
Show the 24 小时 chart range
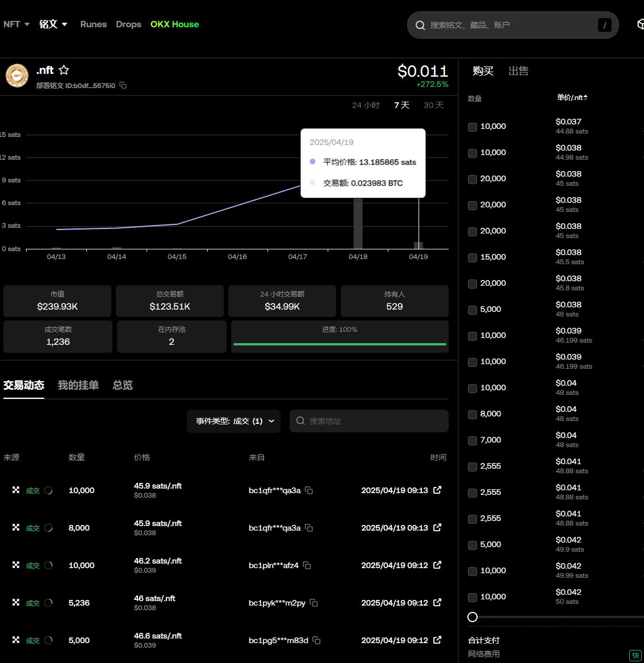366,105
